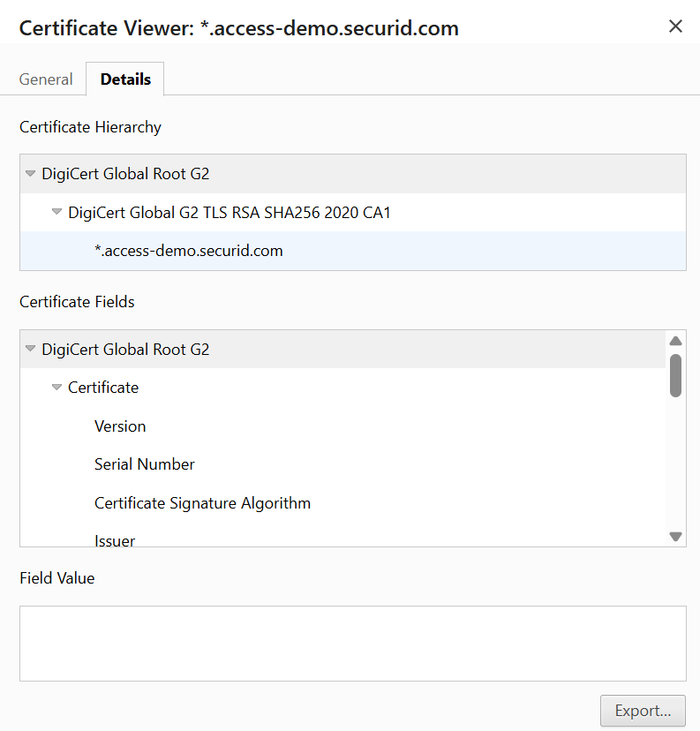Collapse DigiCert Global Root G2 in Certificate Fields
This screenshot has height=731, width=700.
pyautogui.click(x=30, y=349)
